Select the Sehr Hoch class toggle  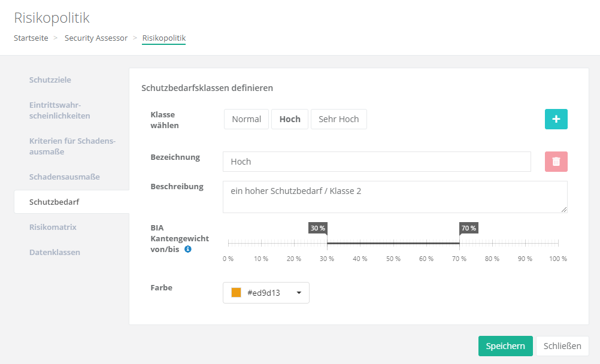click(338, 119)
